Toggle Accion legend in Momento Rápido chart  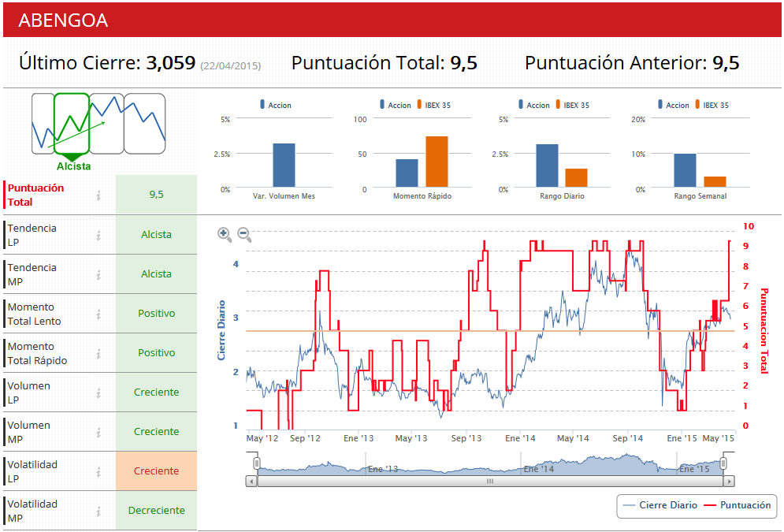395,105
